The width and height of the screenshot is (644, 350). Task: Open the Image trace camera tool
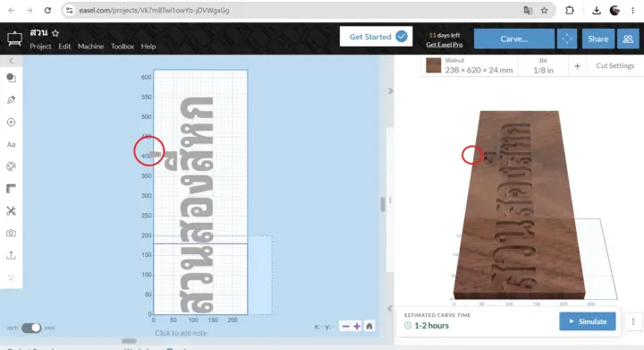point(11,233)
